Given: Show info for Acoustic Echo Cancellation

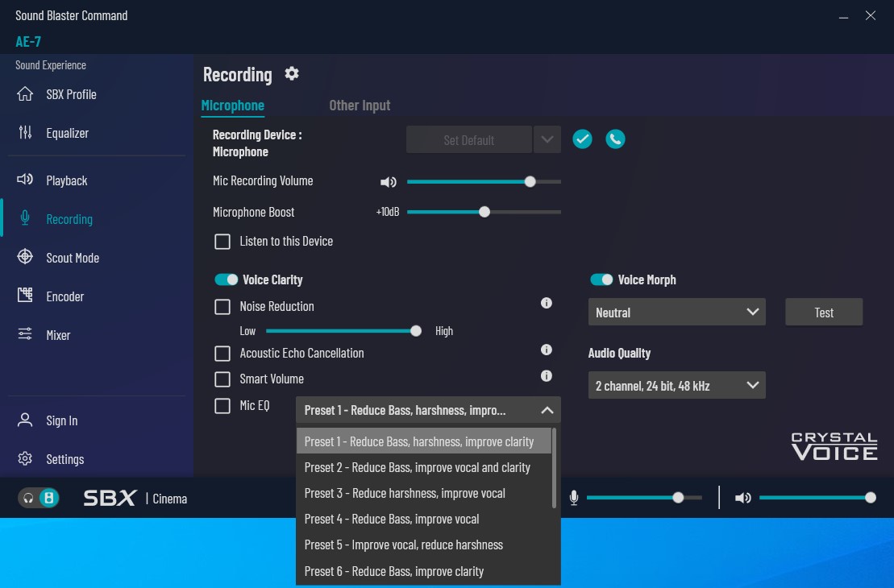Looking at the screenshot, I should click(547, 350).
